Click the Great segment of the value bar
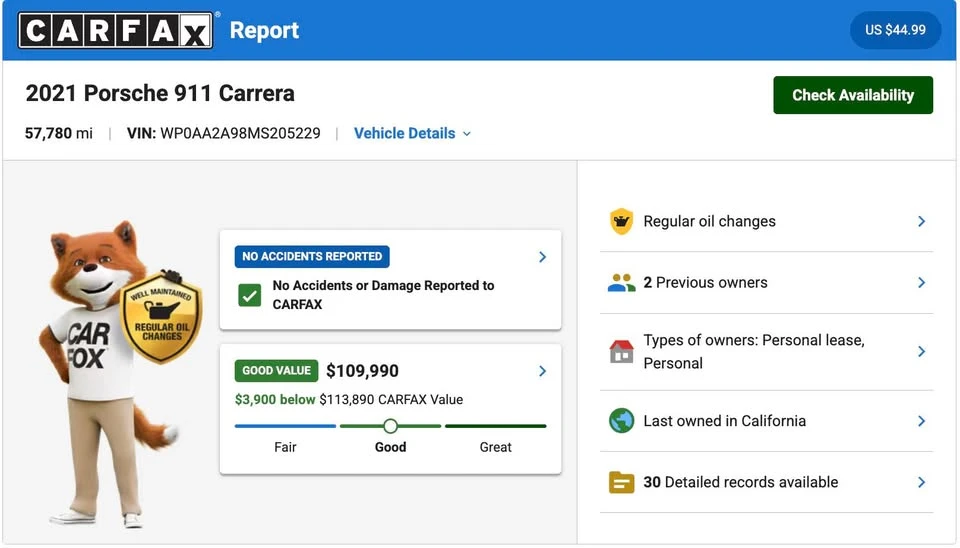This screenshot has height=548, width=960. coord(495,426)
